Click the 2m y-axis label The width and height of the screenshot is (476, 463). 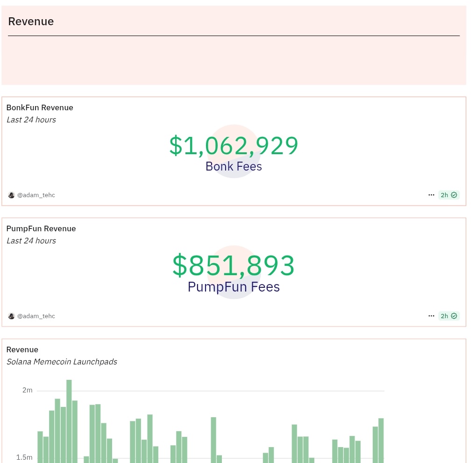point(27,390)
